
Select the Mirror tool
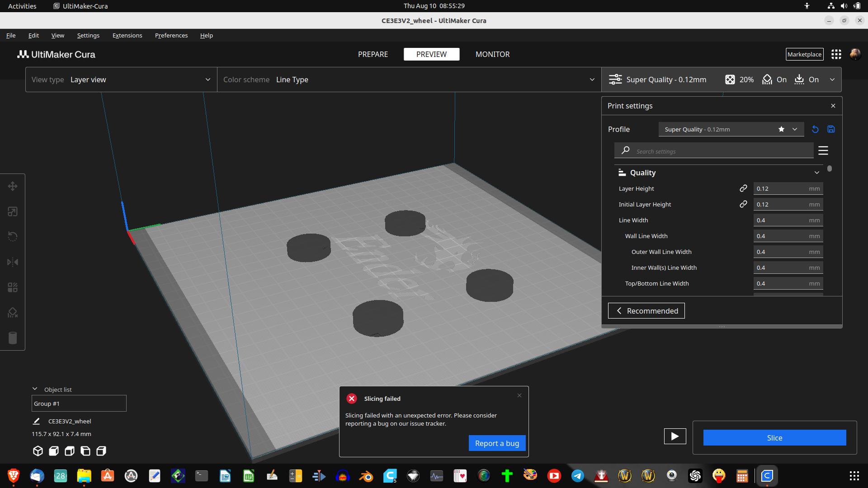click(x=12, y=262)
